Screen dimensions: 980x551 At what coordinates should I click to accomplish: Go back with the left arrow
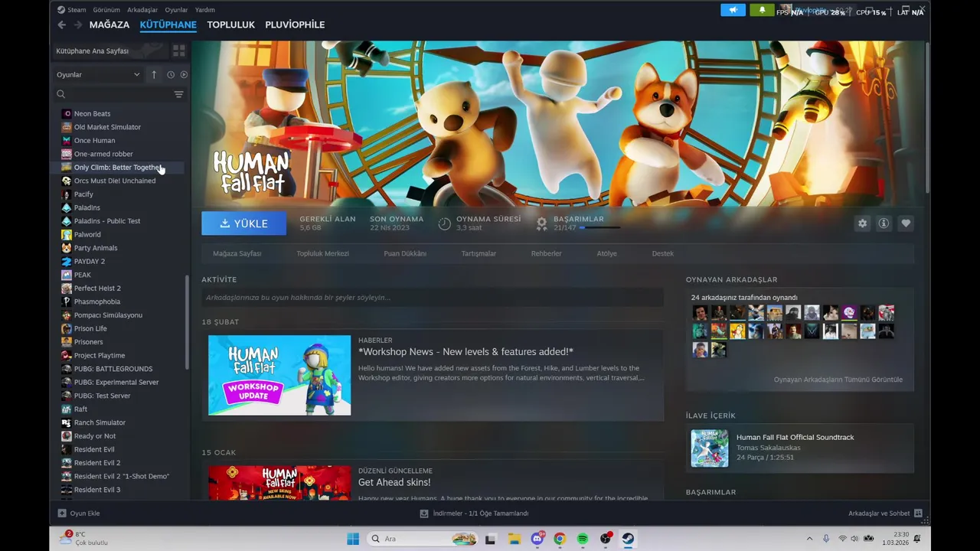[x=62, y=24]
